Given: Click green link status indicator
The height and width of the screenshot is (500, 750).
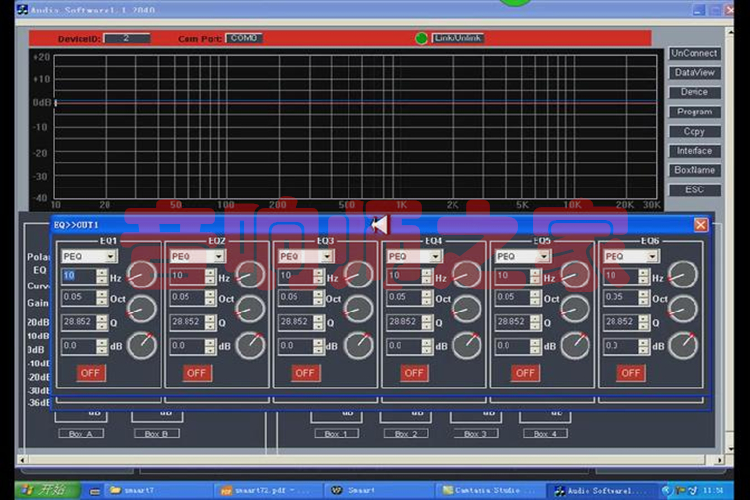Looking at the screenshot, I should click(x=421, y=38).
